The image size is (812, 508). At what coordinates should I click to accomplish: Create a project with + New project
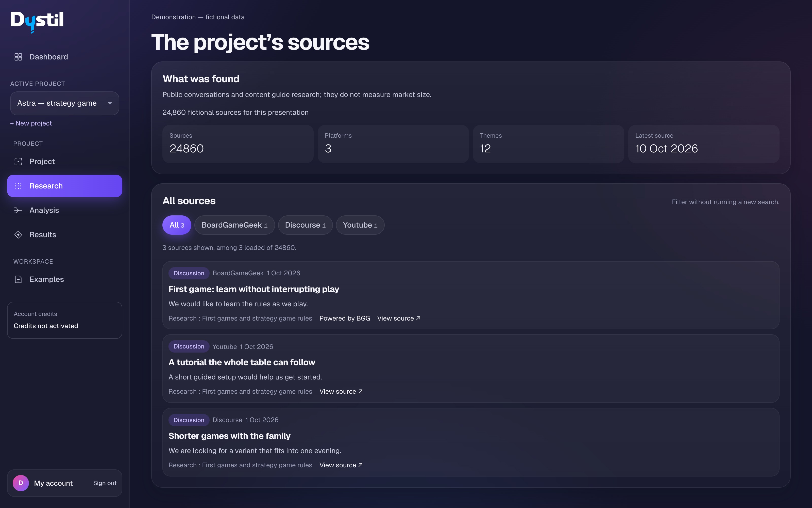[31, 123]
